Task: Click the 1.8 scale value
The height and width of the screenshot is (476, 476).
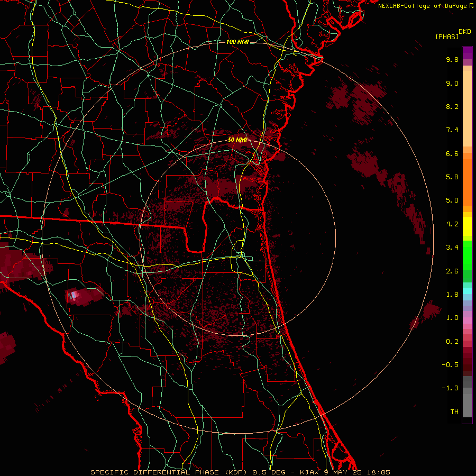Action: point(452,295)
